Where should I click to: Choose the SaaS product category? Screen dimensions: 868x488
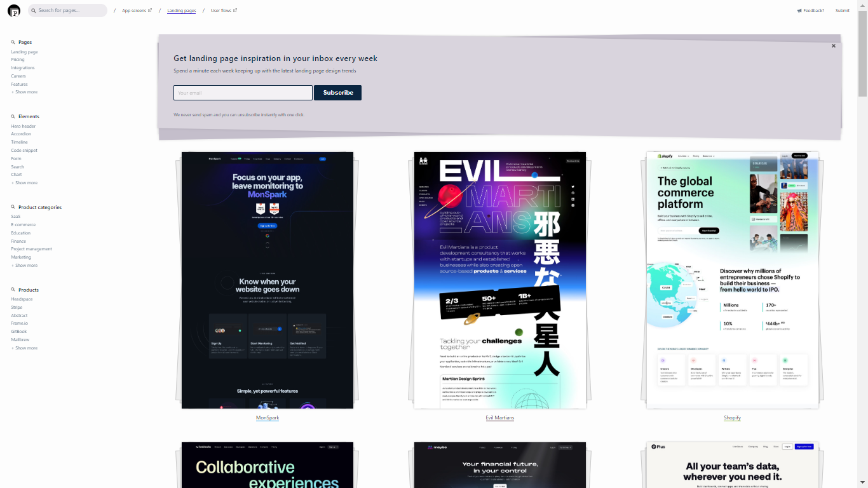pos(15,217)
